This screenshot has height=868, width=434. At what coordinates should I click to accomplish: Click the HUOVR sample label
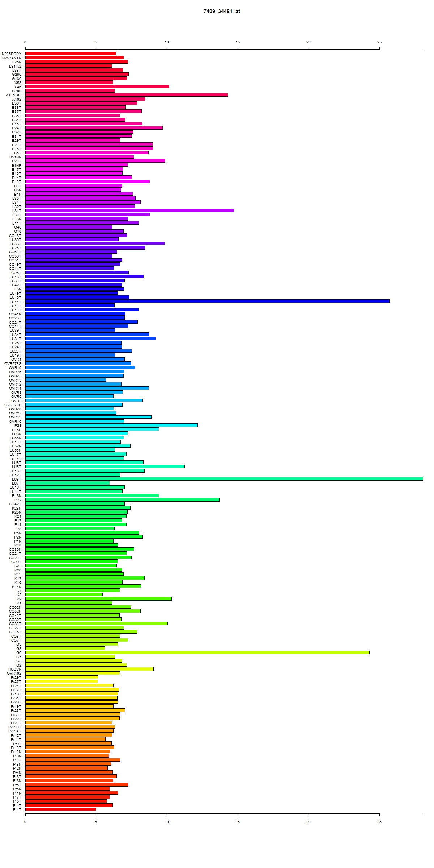(15, 669)
